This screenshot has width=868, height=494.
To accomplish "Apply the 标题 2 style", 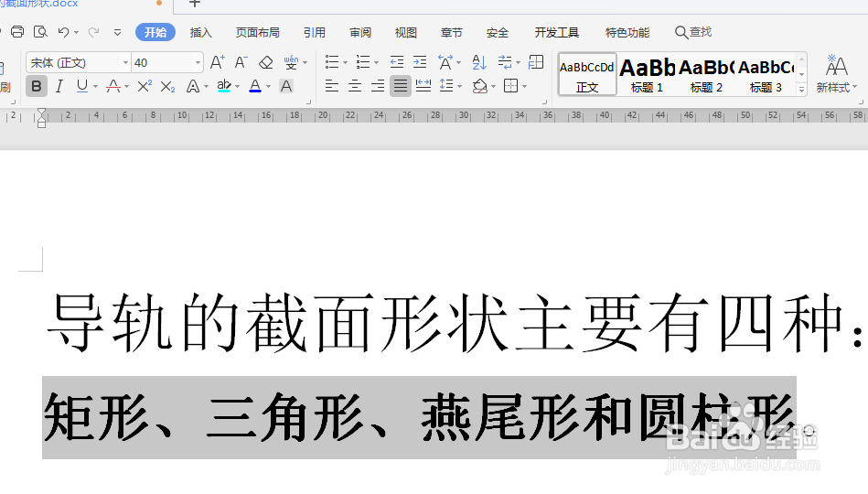I will tap(706, 74).
